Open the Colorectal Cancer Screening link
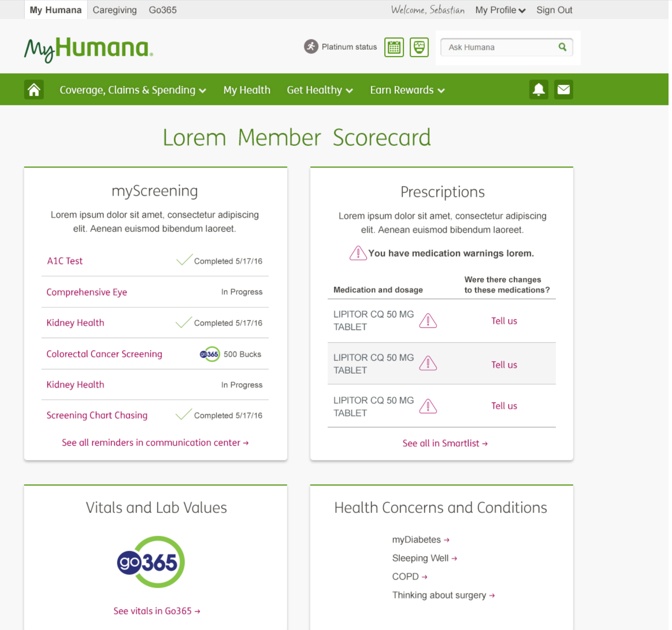 [104, 354]
